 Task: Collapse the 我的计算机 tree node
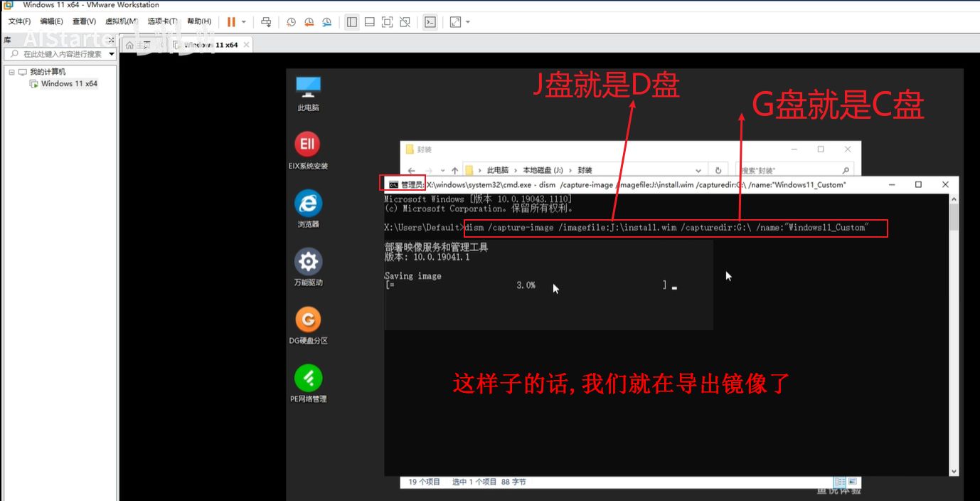point(12,72)
